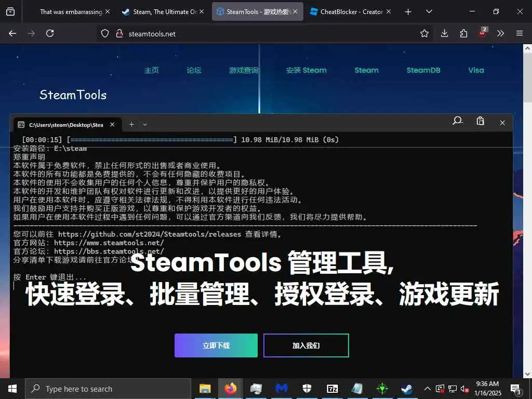Screen dimensions: 532x399
Task: Open the clock showing 9:36 AM
Action: (487, 389)
